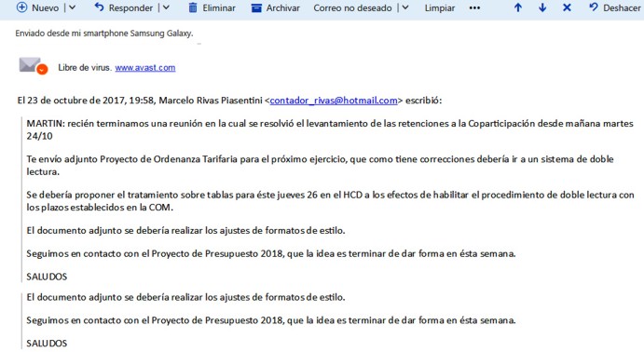Click paragraph starting 'MARTIN: recién terminamos una reunión'
Viewport: 644px width, 352px height.
pos(330,129)
